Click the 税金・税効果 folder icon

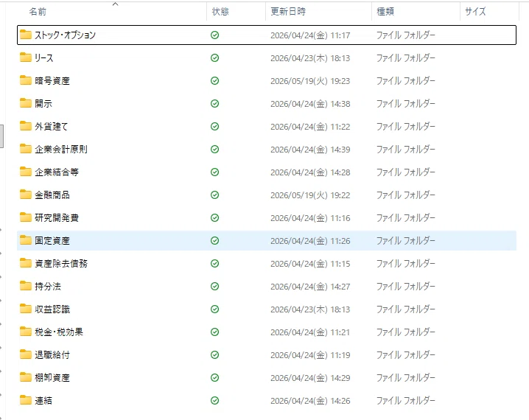coord(26,332)
